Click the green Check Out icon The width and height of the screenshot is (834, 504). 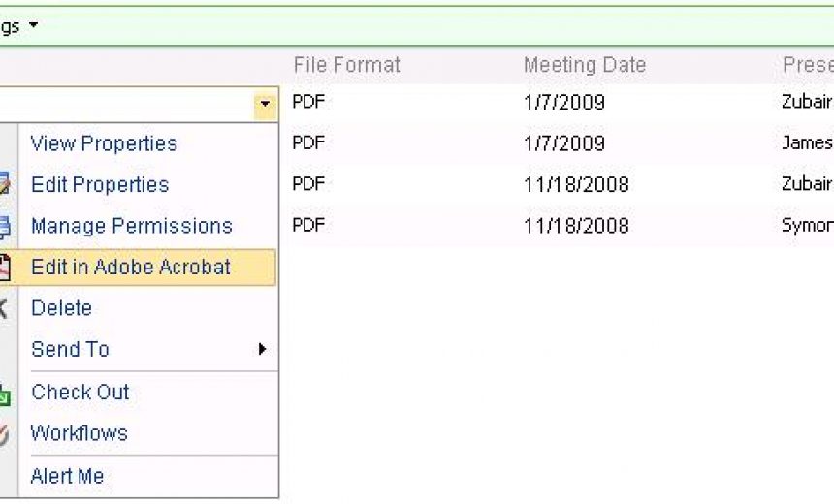(x=5, y=393)
